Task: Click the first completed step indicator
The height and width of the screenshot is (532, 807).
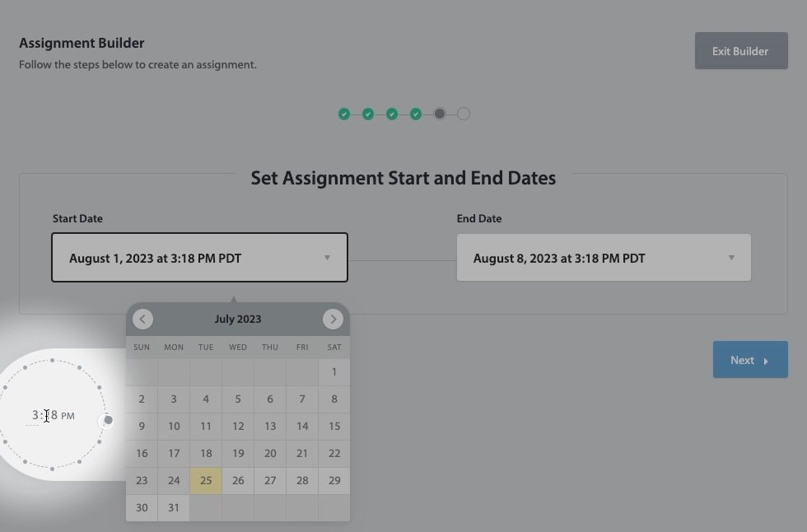Action: (344, 114)
